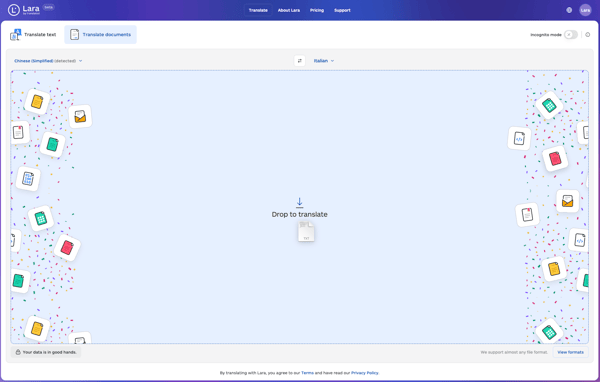600x382 pixels.
Task: Click the swap languages icon
Action: coord(300,61)
